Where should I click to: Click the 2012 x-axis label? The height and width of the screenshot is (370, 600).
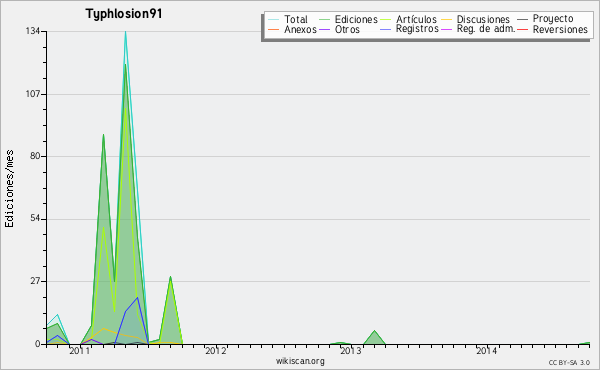point(215,350)
